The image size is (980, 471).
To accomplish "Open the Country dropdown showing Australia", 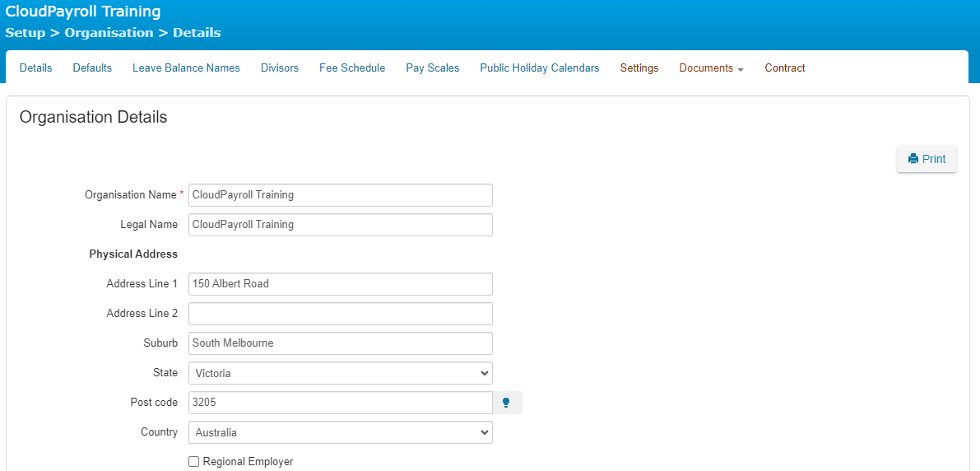I will pyautogui.click(x=341, y=432).
